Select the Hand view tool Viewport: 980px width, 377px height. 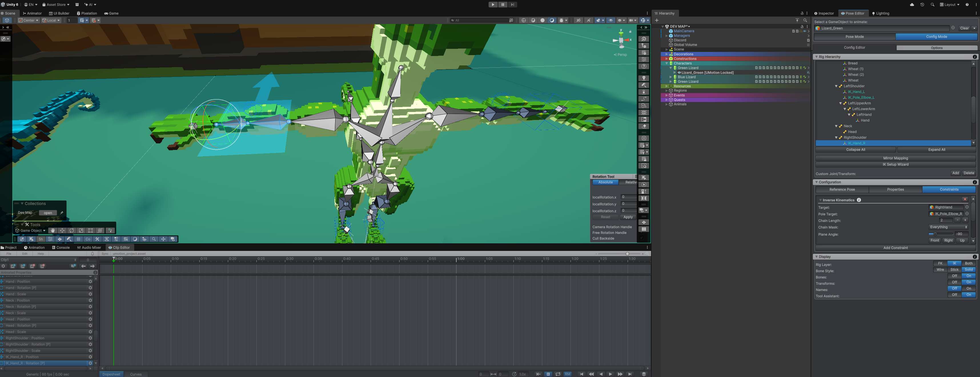[53, 230]
